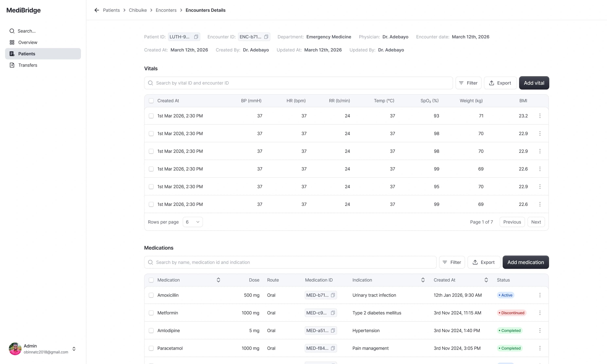Expand the Admin account switcher
607x364 pixels.
pos(74,349)
